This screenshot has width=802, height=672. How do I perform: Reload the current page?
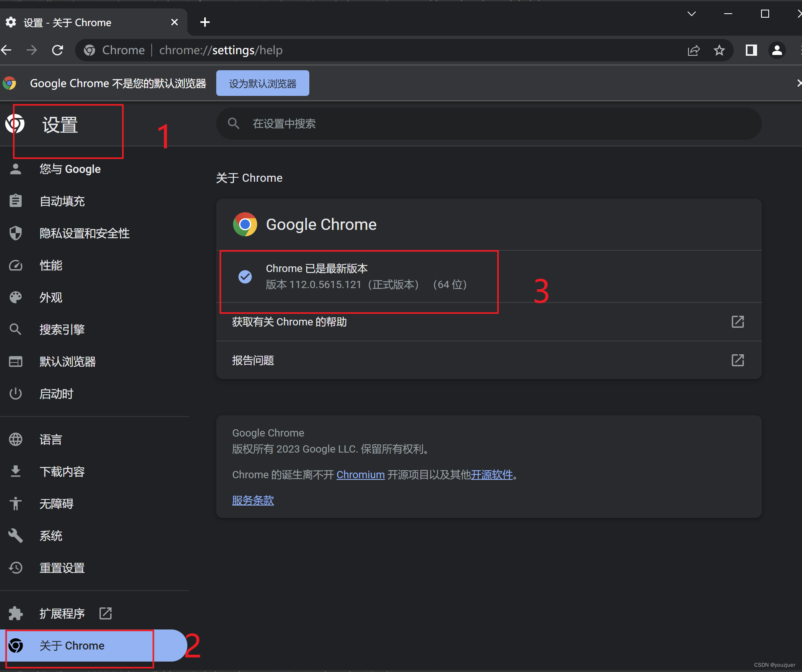[x=58, y=50]
